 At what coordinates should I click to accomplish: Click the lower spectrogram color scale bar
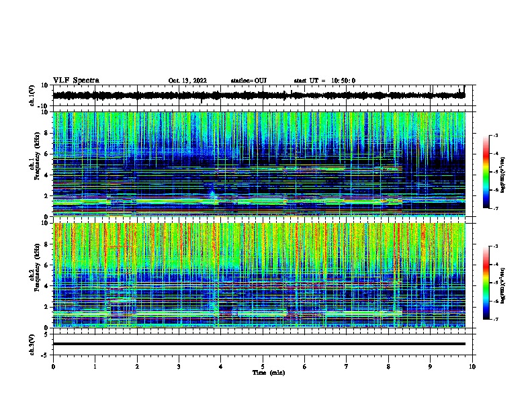tap(486, 283)
